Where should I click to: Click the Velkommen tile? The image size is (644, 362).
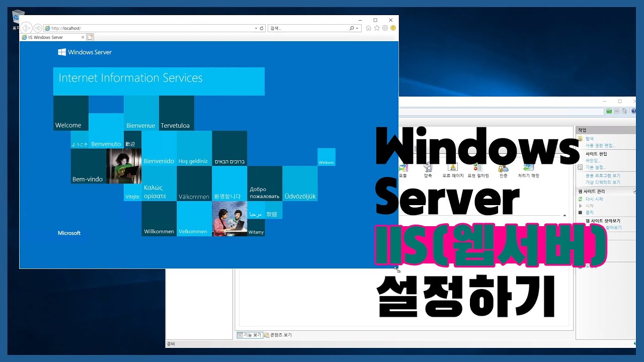tap(194, 219)
